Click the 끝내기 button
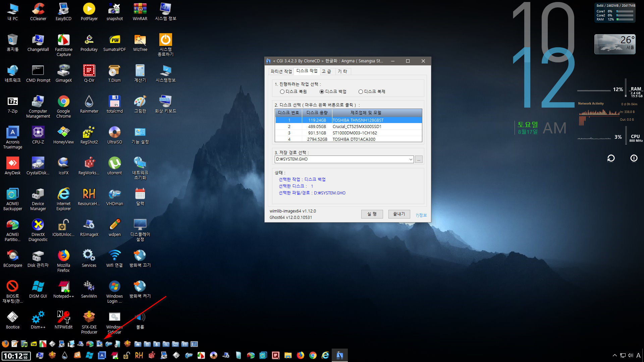Viewport: 644px width, 362px height. (x=399, y=214)
